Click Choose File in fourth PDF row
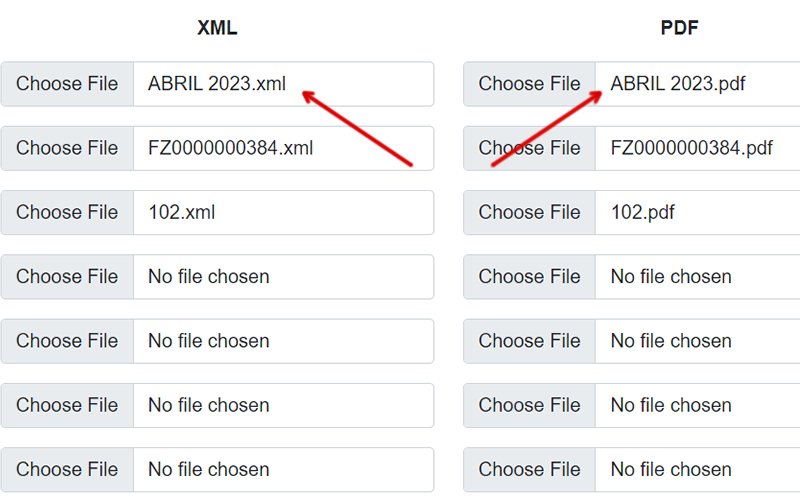 click(529, 276)
